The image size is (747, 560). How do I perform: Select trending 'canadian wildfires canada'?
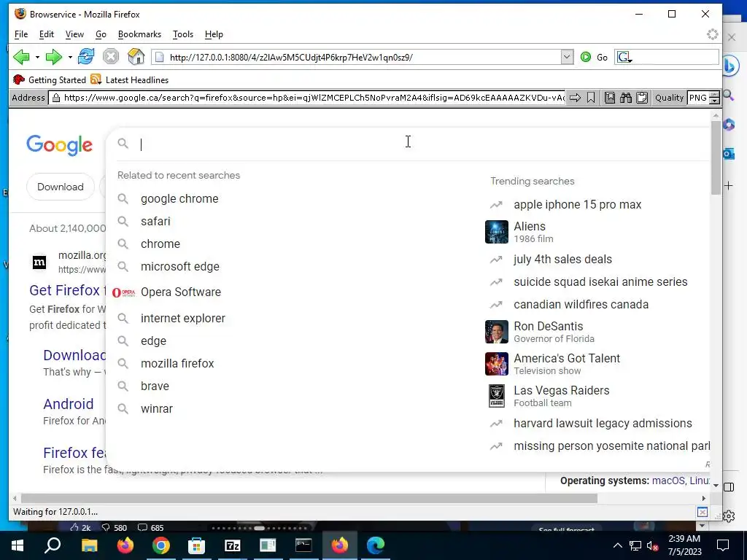581,304
